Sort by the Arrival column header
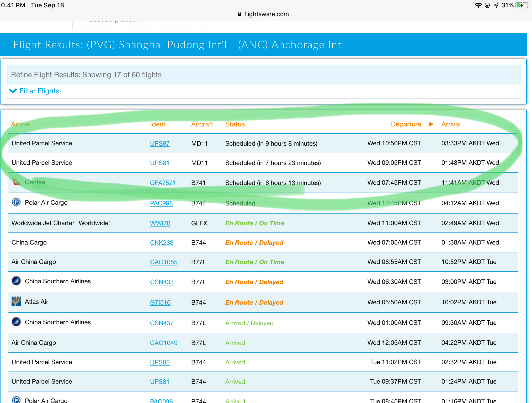The image size is (532, 403). [451, 124]
